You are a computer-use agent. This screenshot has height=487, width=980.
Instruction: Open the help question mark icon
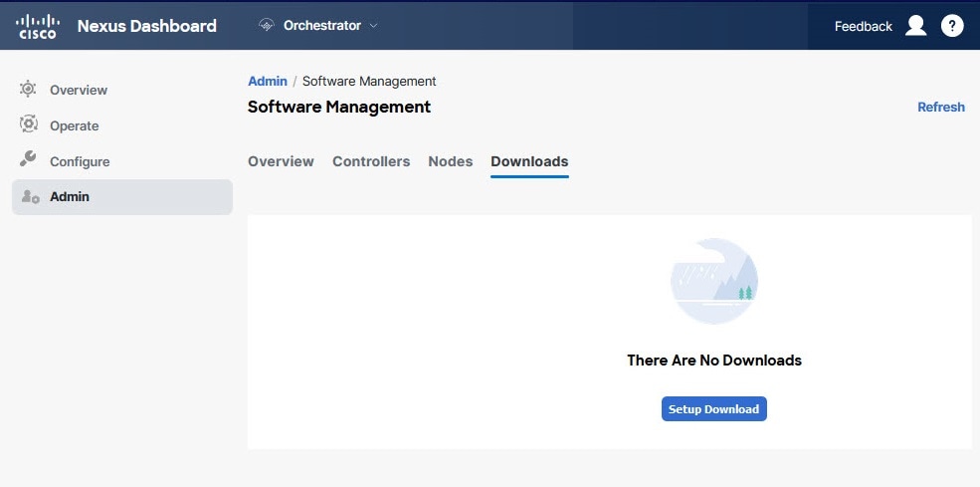click(952, 26)
